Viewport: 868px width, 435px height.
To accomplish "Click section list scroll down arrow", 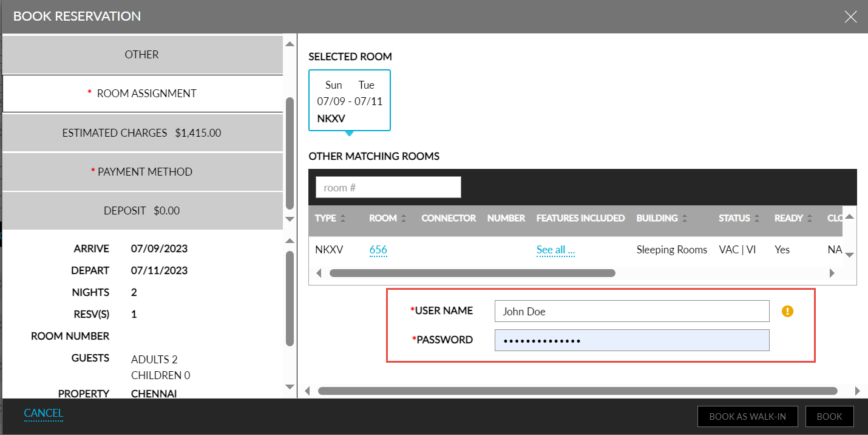I will pyautogui.click(x=290, y=219).
